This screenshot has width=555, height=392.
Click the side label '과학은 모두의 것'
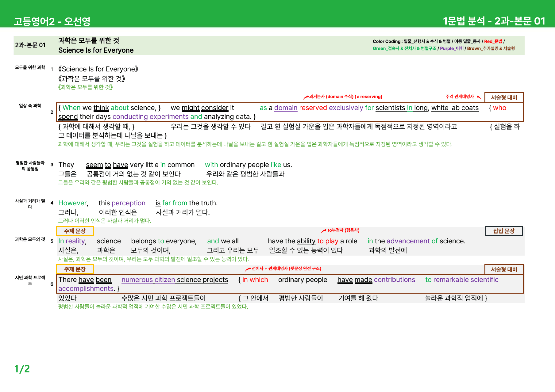(x=30, y=239)
